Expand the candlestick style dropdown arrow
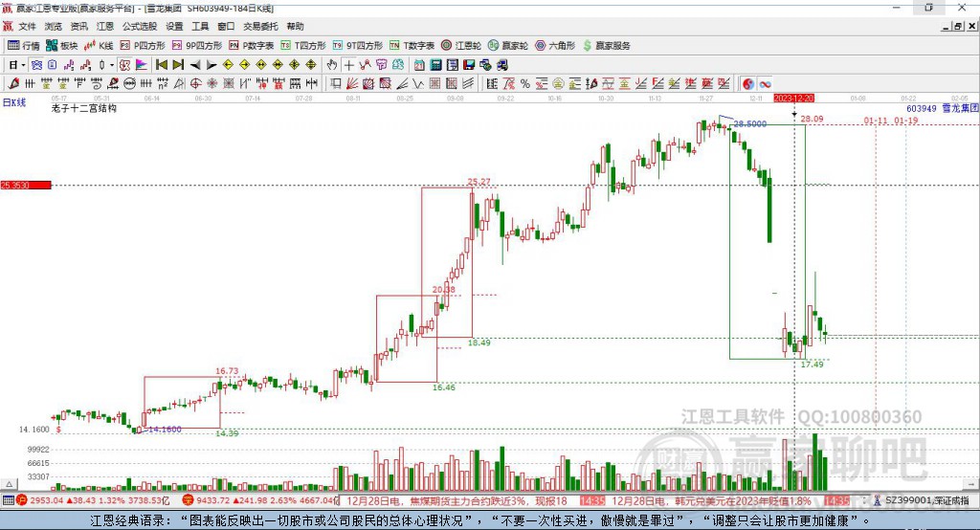The height and width of the screenshot is (530, 980). [112, 65]
